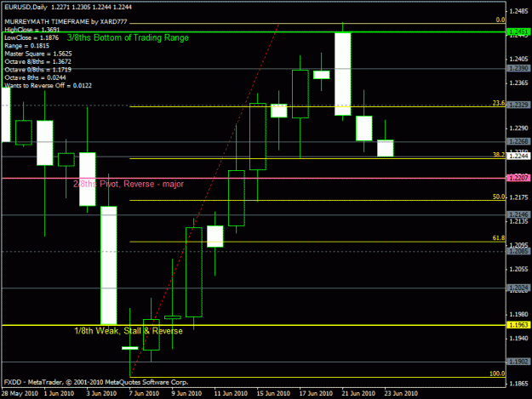Select the 0.0 Fibonacci level label

(x=501, y=20)
